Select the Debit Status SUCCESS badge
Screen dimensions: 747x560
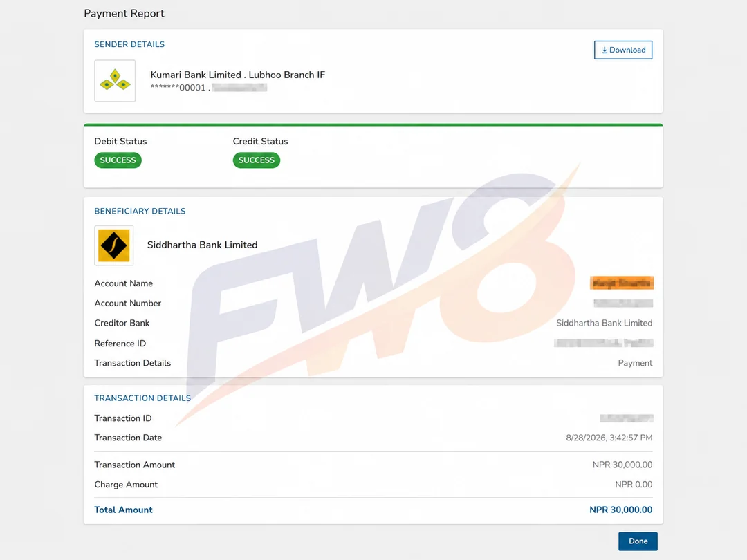tap(118, 160)
